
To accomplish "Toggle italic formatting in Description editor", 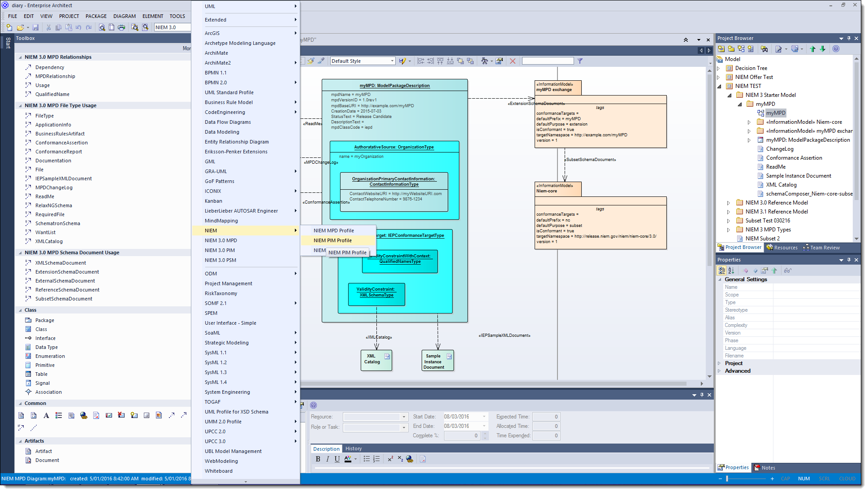I will click(328, 459).
